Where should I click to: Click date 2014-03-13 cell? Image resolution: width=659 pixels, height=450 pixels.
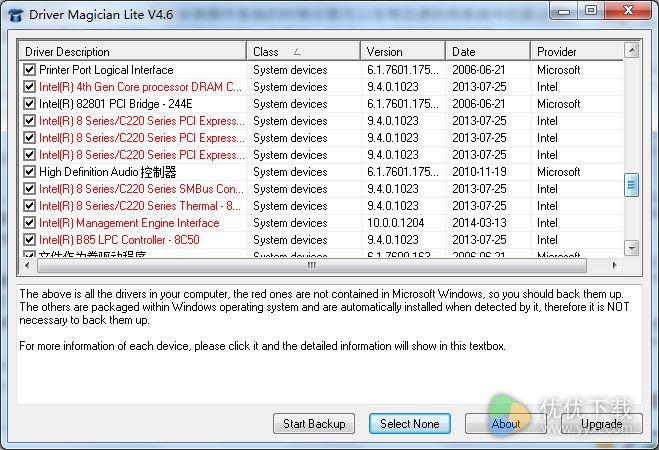point(479,223)
